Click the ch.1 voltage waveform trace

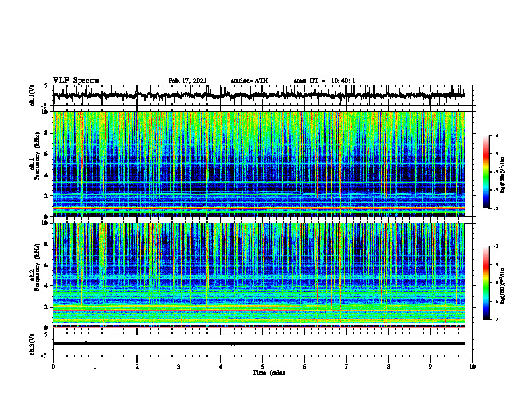pyautogui.click(x=259, y=96)
